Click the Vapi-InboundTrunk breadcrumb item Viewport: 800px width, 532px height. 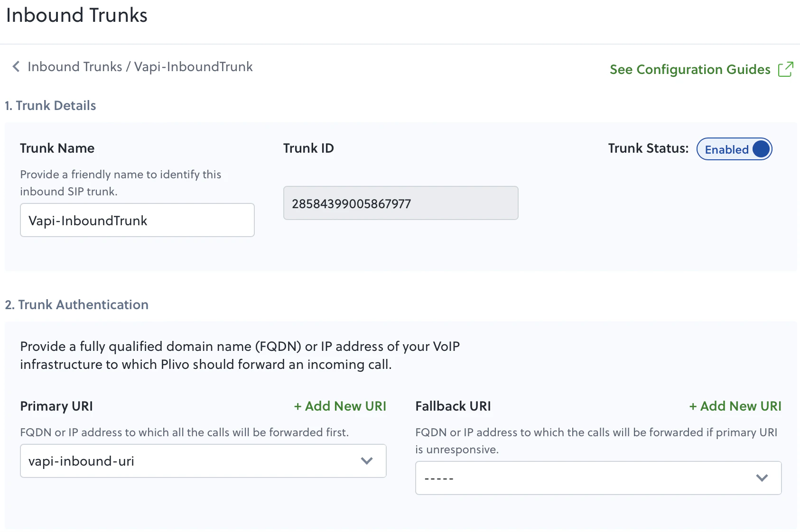pos(193,66)
